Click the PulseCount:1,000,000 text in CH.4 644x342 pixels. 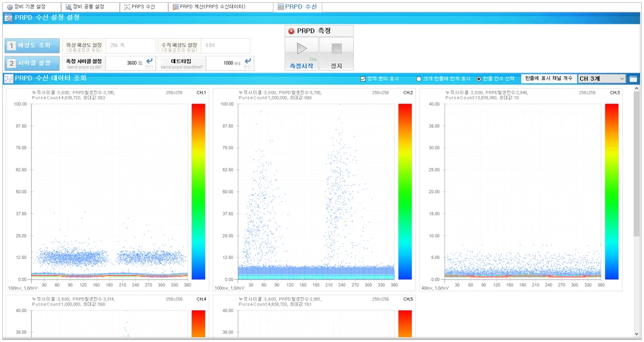pyautogui.click(x=56, y=305)
